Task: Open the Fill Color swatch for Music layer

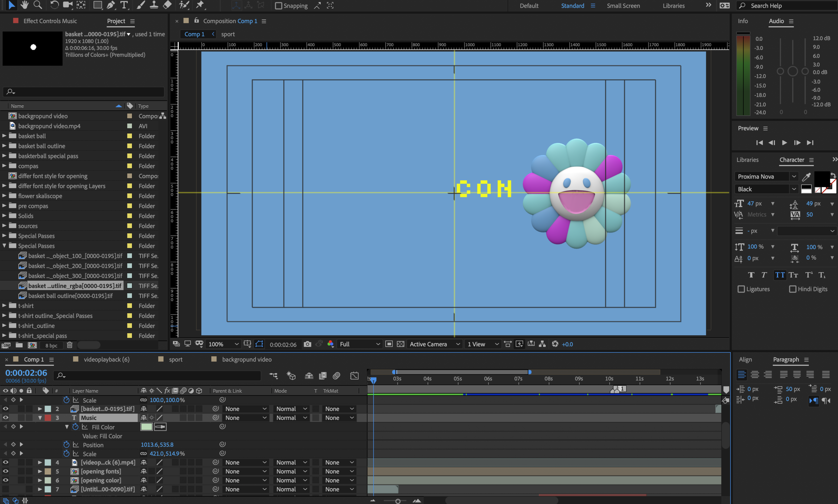Action: [146, 427]
